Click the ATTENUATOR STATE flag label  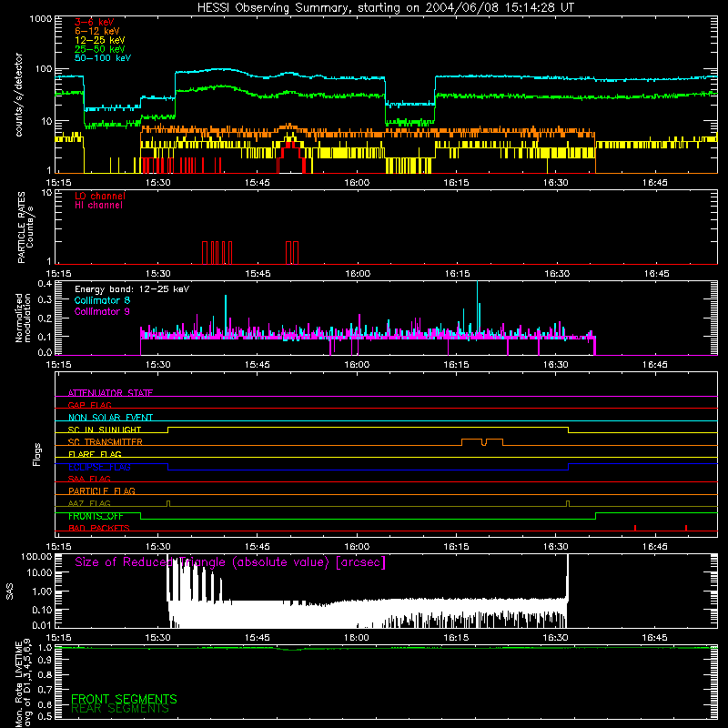110,393
